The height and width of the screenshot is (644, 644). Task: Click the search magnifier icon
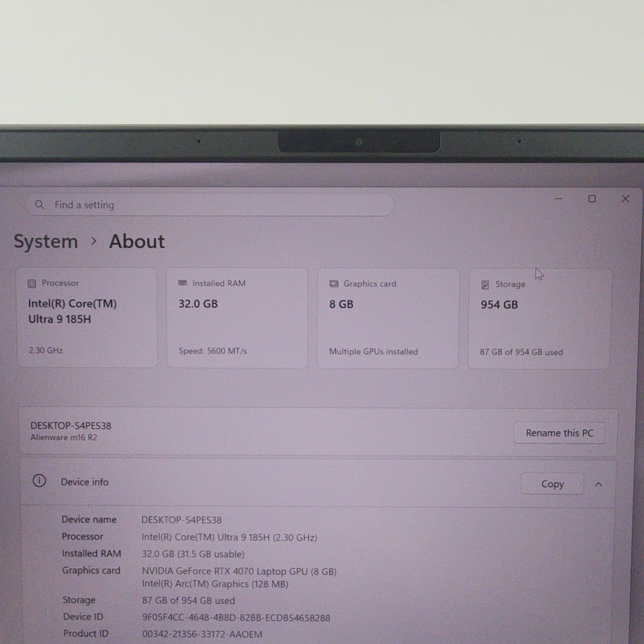coord(39,204)
